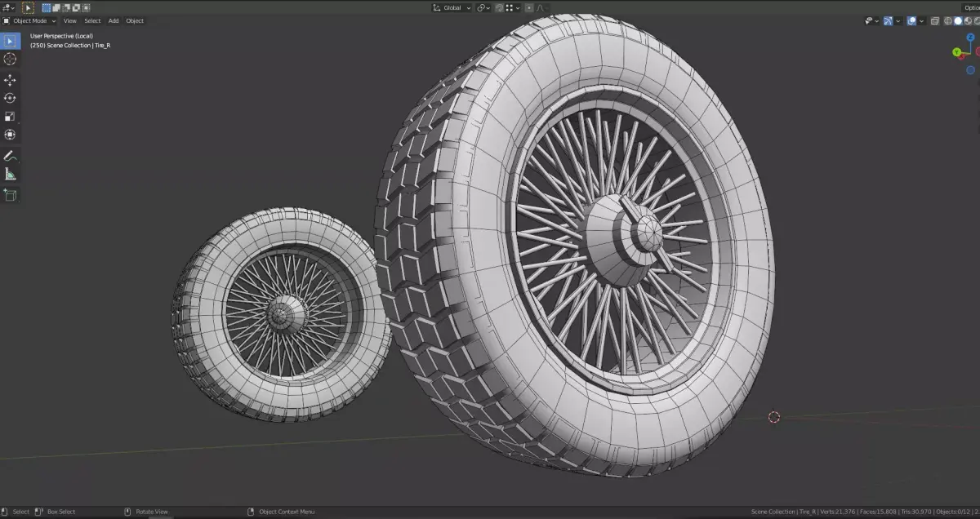980x519 pixels.
Task: Switch viewport to Solid shading mode
Action: (x=958, y=20)
